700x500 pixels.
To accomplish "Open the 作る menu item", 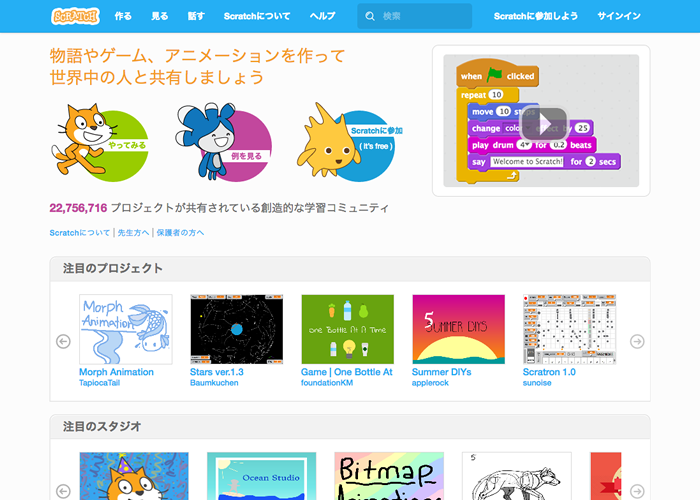I will click(x=123, y=16).
